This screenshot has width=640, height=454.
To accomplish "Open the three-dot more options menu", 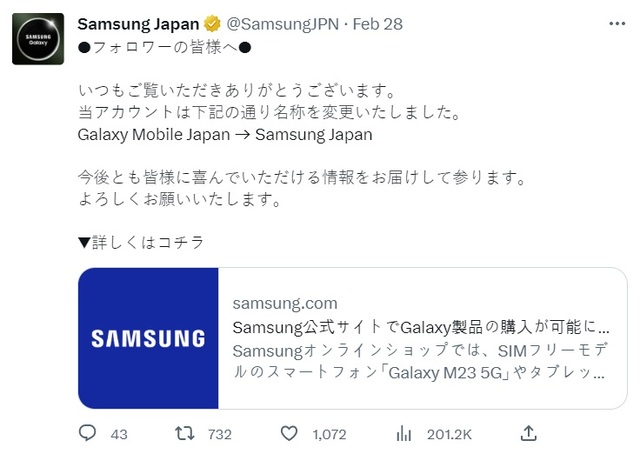I will 617,24.
